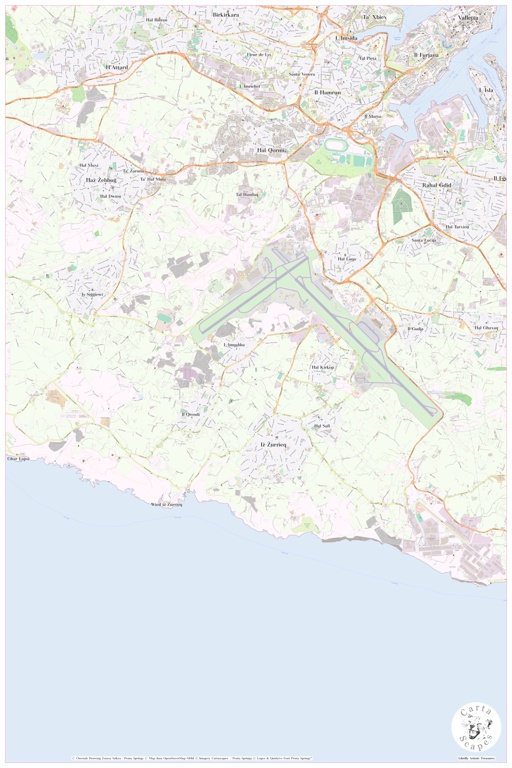Click the Ħal Kirkop label
The image size is (512, 768).
(322, 367)
